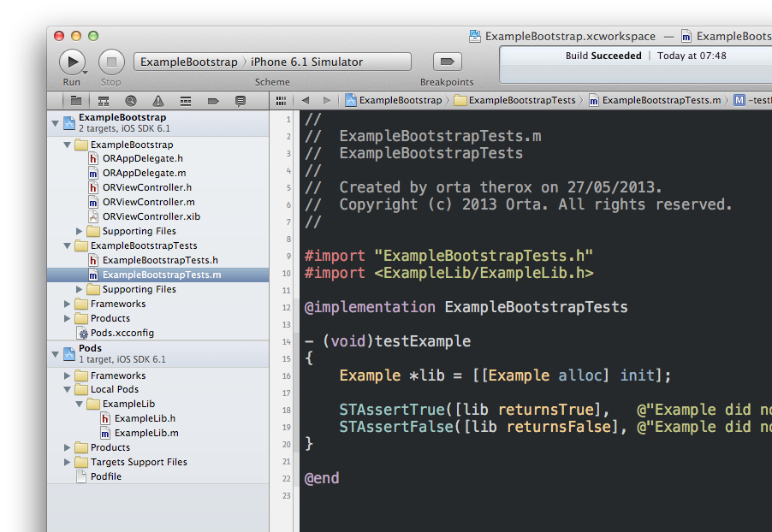This screenshot has height=532, width=772.
Task: Select ExampleLib.h file
Action: (x=157, y=419)
